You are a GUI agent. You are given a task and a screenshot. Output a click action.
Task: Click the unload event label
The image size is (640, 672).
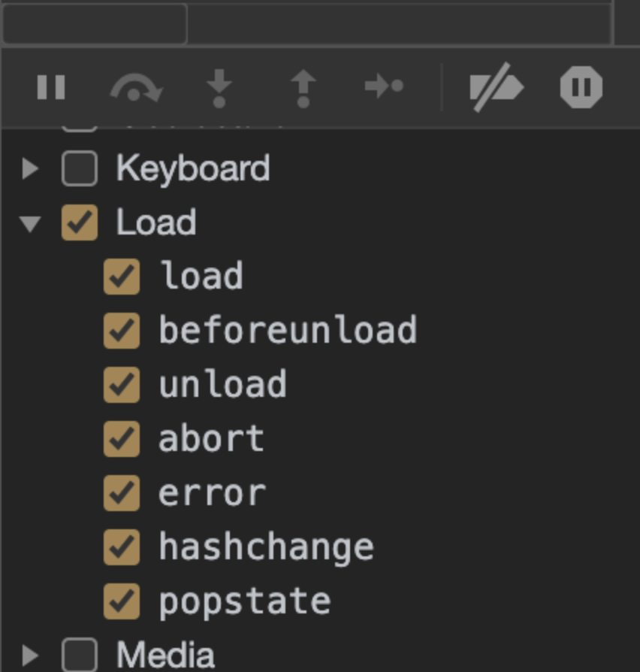(x=222, y=383)
